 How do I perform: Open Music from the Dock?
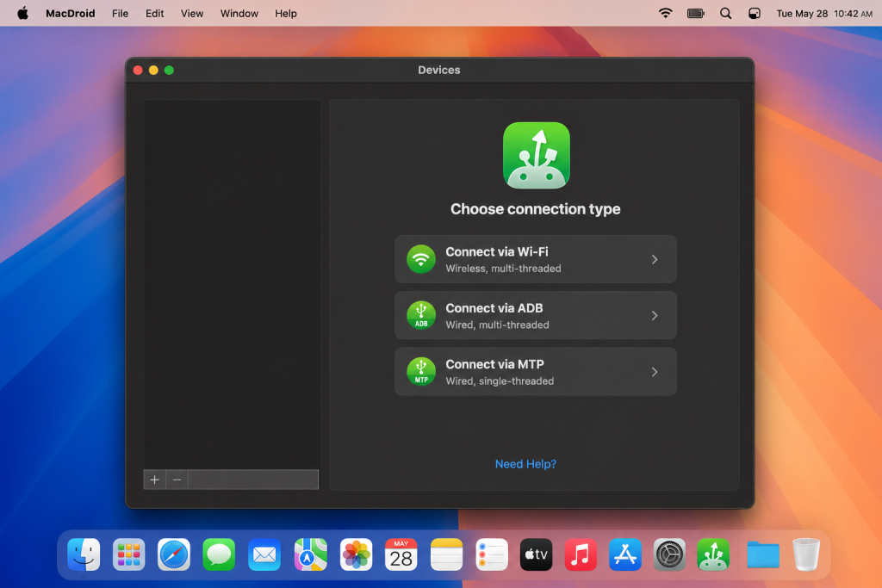(581, 554)
